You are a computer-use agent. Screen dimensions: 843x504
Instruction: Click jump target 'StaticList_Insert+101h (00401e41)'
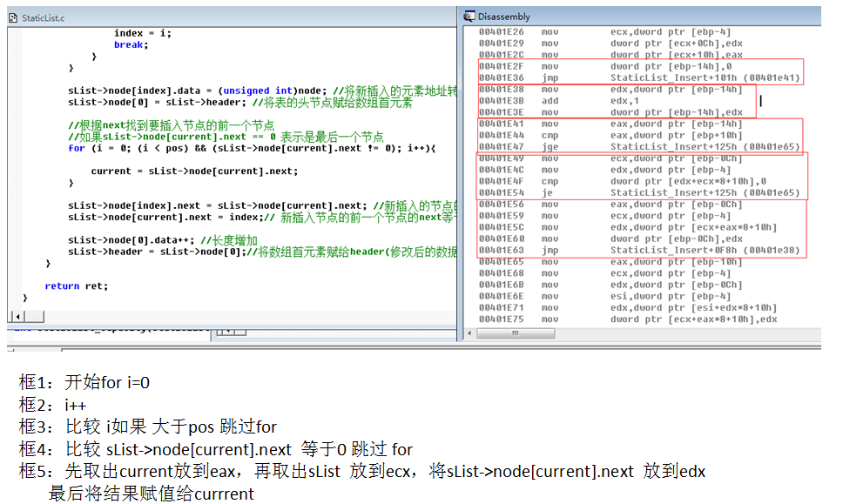[x=705, y=78]
